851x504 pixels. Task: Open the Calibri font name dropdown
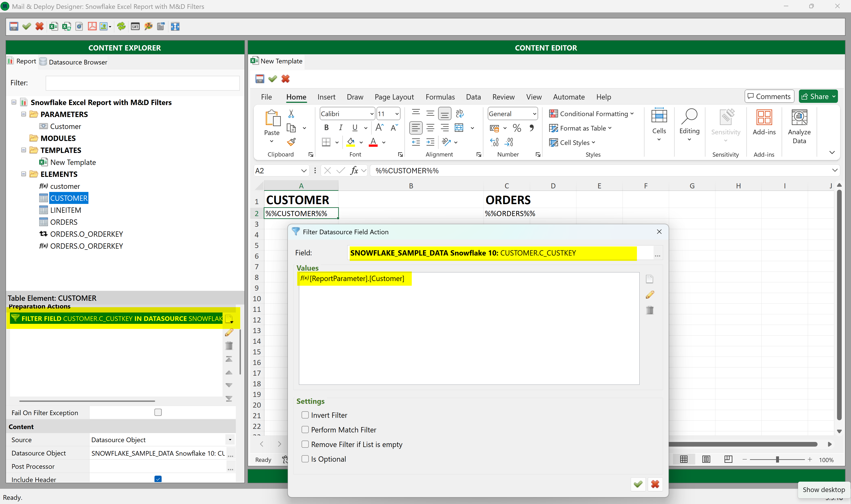pyautogui.click(x=372, y=114)
